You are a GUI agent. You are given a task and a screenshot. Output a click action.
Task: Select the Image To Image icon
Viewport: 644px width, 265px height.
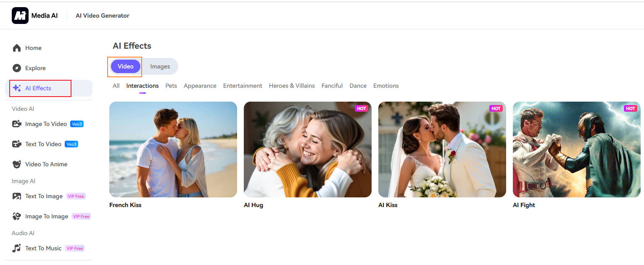tap(17, 216)
